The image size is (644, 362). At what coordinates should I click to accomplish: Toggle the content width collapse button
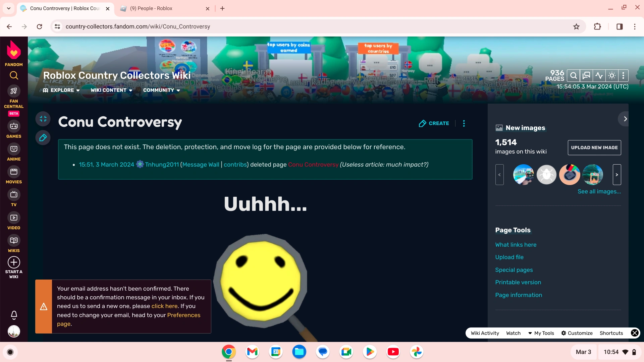pos(43,119)
